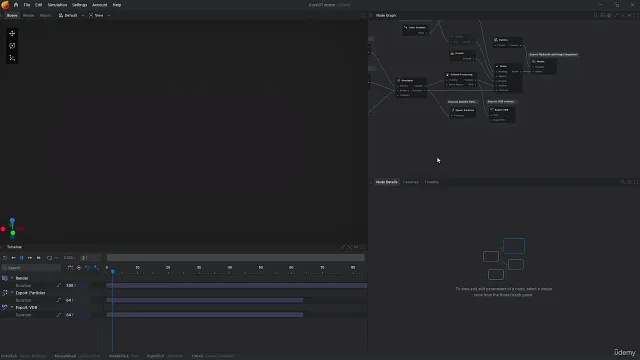Collapse the Render track in the Timeline
Viewport: 640px width, 360px height.
[12, 278]
